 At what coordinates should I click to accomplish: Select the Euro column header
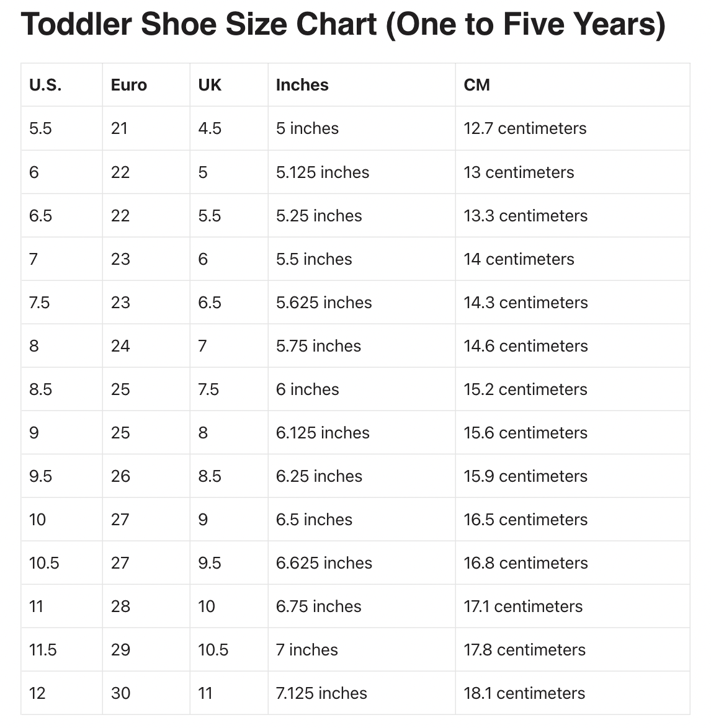(x=146, y=85)
